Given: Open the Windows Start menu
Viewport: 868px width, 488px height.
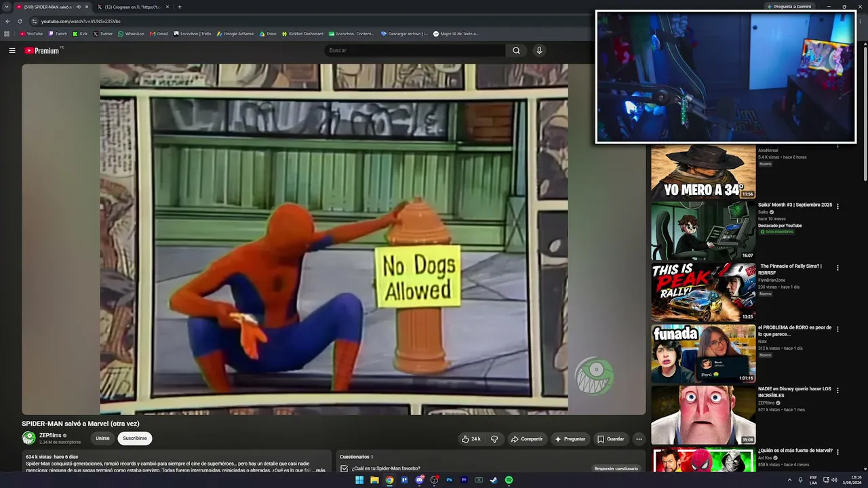Looking at the screenshot, I should [359, 480].
